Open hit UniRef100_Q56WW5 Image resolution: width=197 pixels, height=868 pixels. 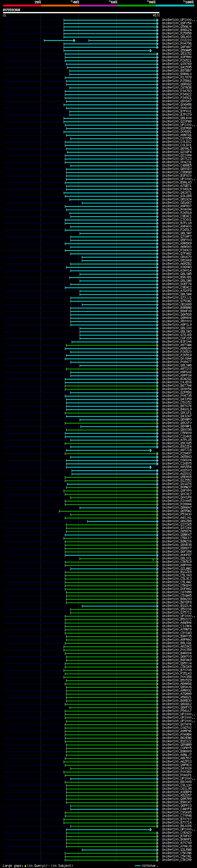(177, 50)
